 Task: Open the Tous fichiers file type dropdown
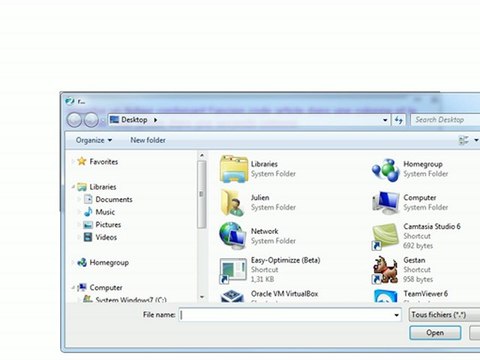(444, 315)
